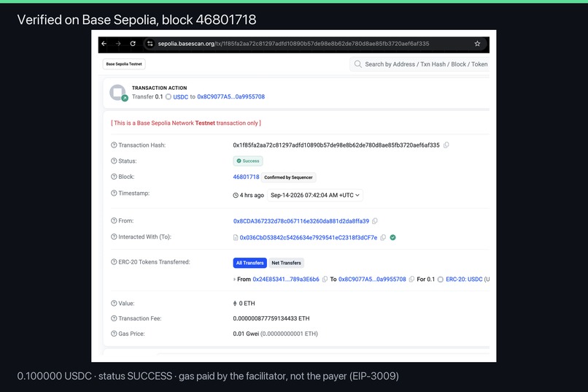Screen dimensions: 588x392
Task: Click the 0 ETH value text
Action: coord(247,303)
